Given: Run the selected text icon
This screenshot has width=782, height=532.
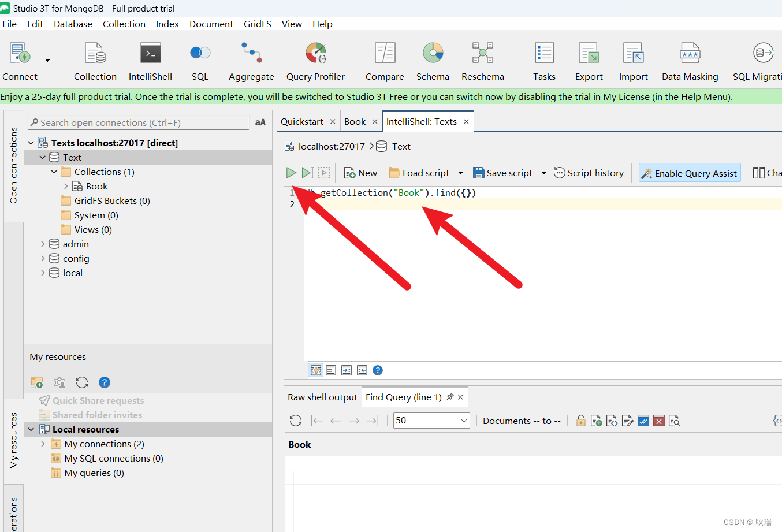Looking at the screenshot, I should click(324, 173).
